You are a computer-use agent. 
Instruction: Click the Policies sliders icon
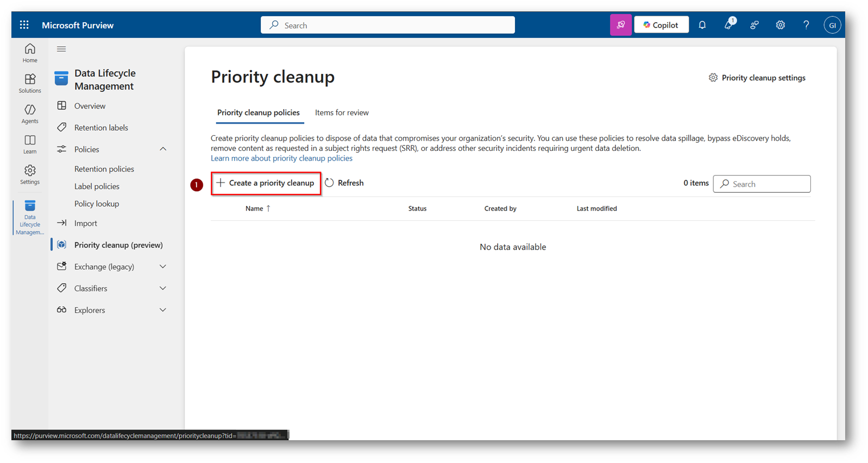[x=62, y=149]
